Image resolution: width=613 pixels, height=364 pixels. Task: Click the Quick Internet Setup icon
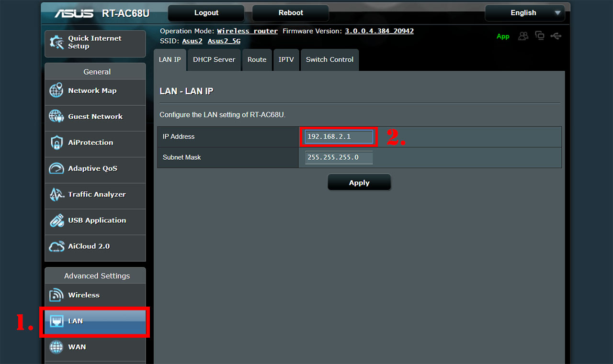57,43
